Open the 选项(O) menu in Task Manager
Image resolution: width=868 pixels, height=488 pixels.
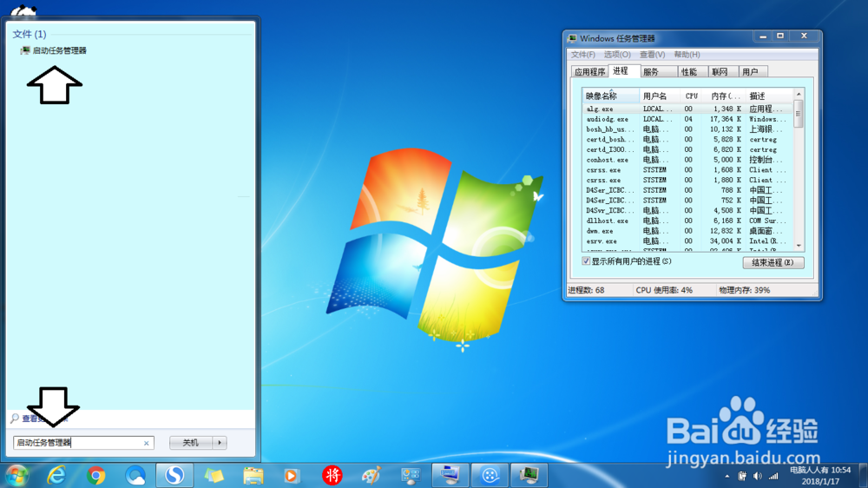[617, 55]
